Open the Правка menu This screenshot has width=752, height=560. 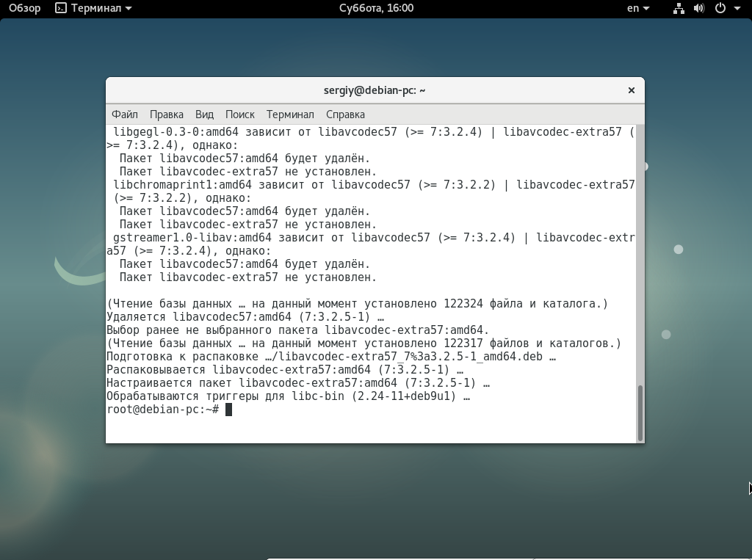pos(166,114)
